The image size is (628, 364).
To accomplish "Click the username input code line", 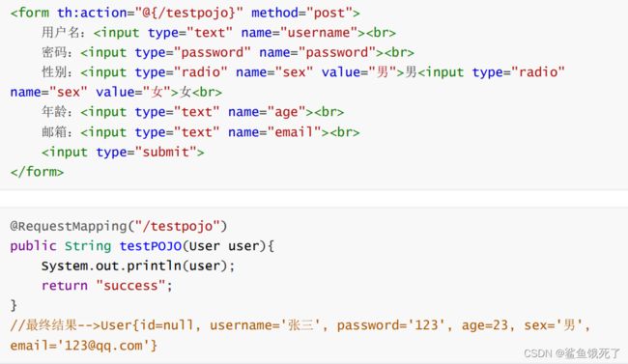I will tap(218, 33).
